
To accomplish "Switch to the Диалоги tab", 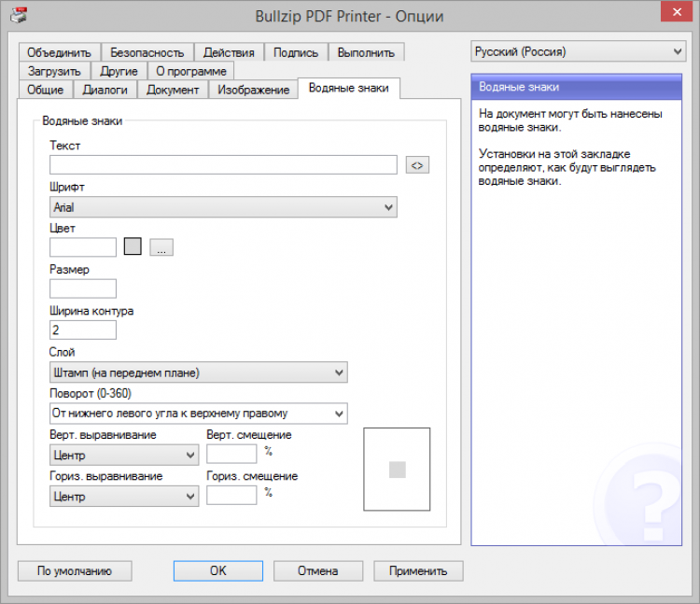I will 105,90.
